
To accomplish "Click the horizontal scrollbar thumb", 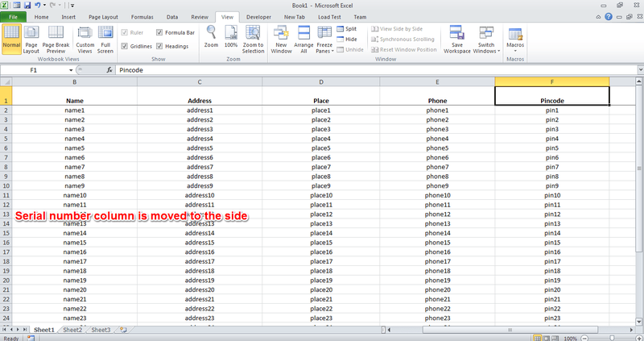I will pos(510,330).
